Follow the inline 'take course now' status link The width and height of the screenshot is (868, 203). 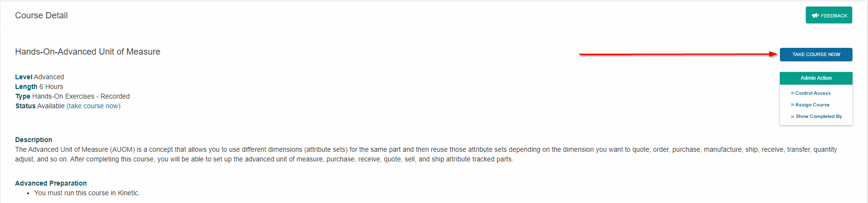(93, 106)
